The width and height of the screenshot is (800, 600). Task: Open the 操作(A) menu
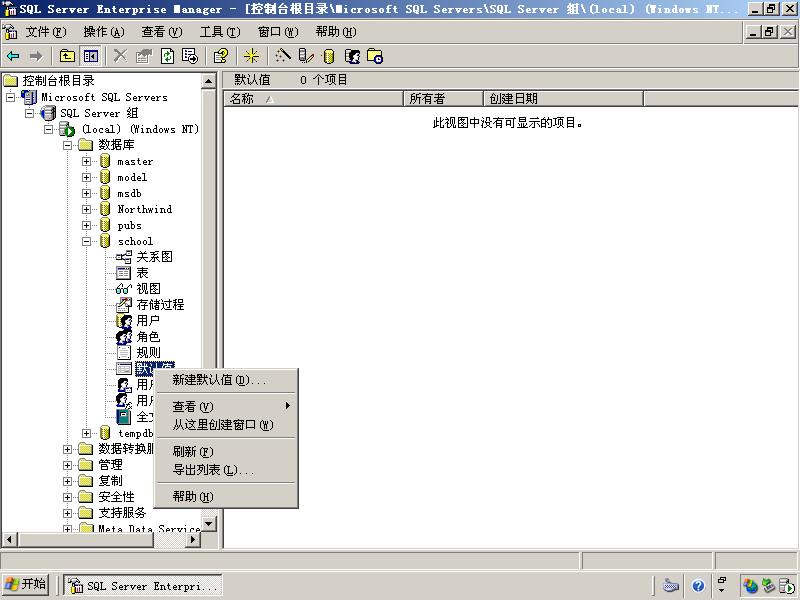104,32
